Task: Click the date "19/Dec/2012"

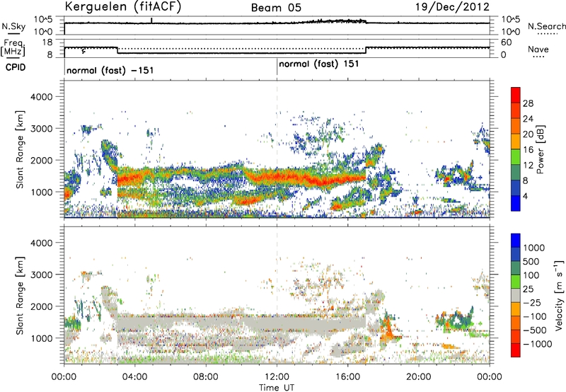Action: pyautogui.click(x=452, y=6)
